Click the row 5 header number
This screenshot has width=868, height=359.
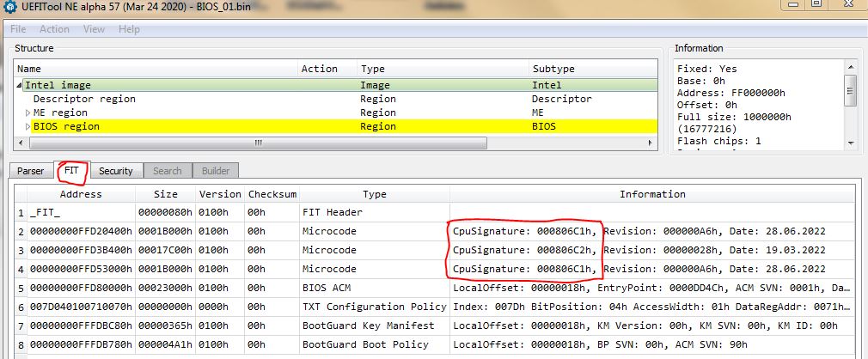21,288
